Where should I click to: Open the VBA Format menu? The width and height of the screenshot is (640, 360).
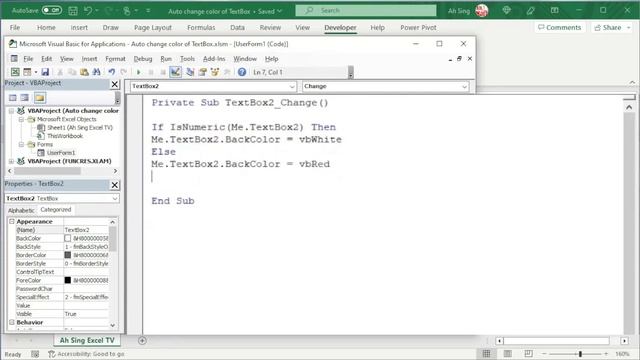(x=115, y=59)
